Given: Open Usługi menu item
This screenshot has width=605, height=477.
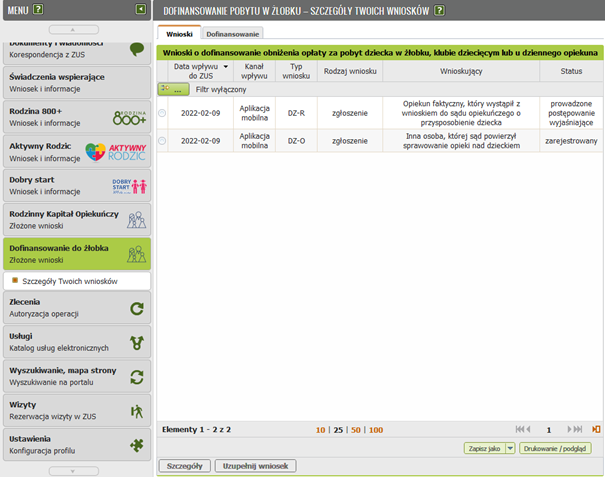Looking at the screenshot, I should tap(77, 342).
